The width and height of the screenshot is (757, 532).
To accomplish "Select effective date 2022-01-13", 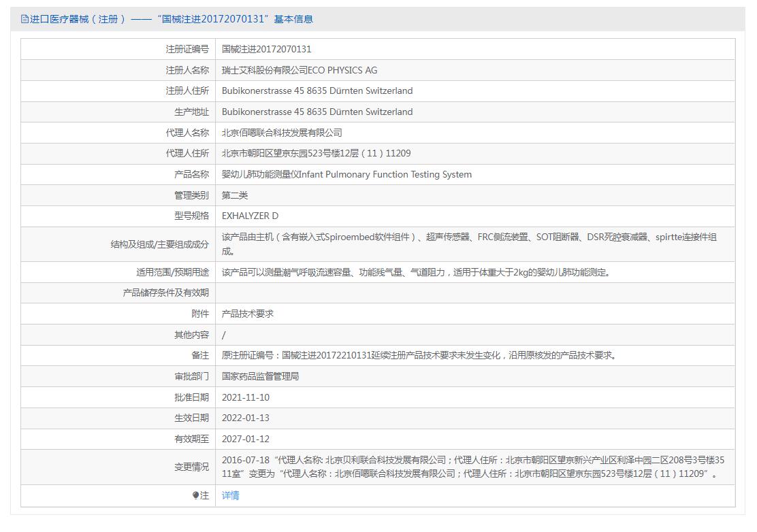I will click(x=246, y=418).
